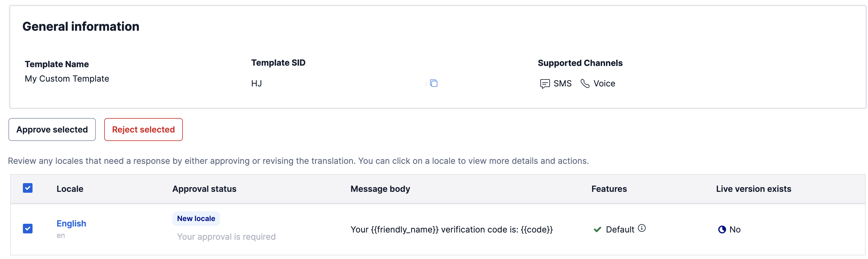Check the header checkbox in the table
Screen dimensions: 868x259
28,188
